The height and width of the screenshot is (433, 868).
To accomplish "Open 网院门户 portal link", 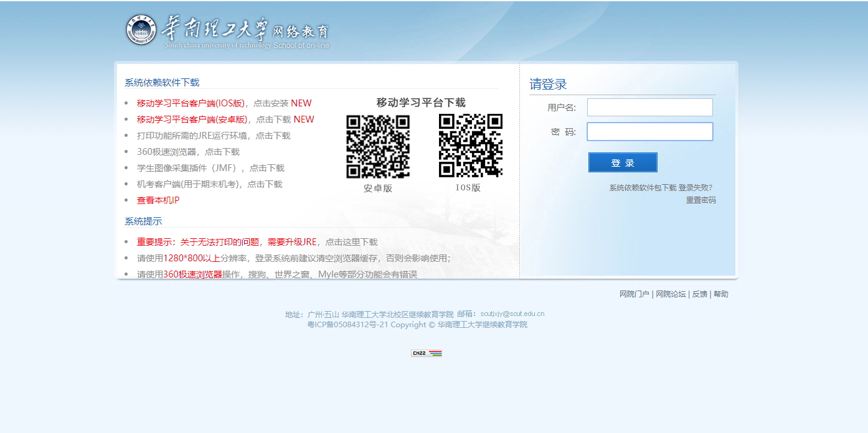I will 634,294.
